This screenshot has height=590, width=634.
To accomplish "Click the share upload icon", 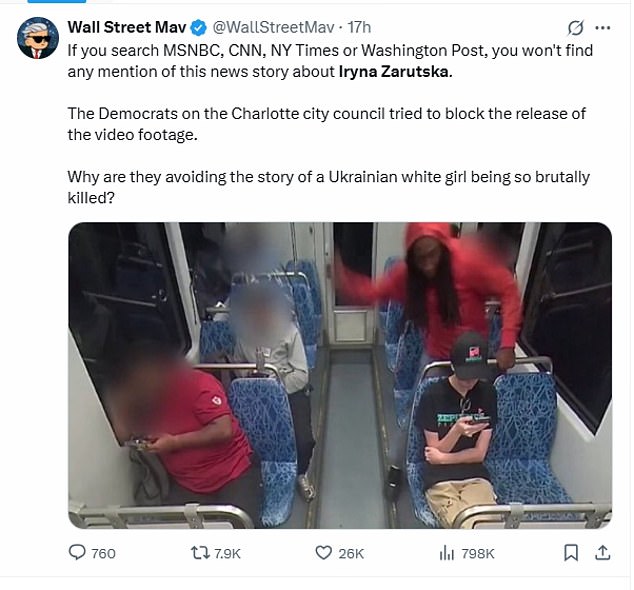I will point(602,553).
